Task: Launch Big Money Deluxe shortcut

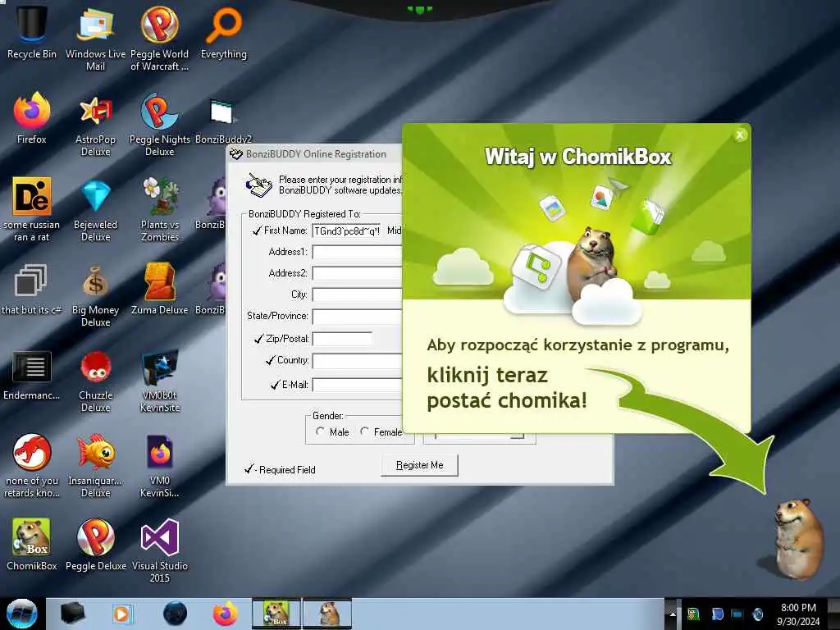Action: 95,294
